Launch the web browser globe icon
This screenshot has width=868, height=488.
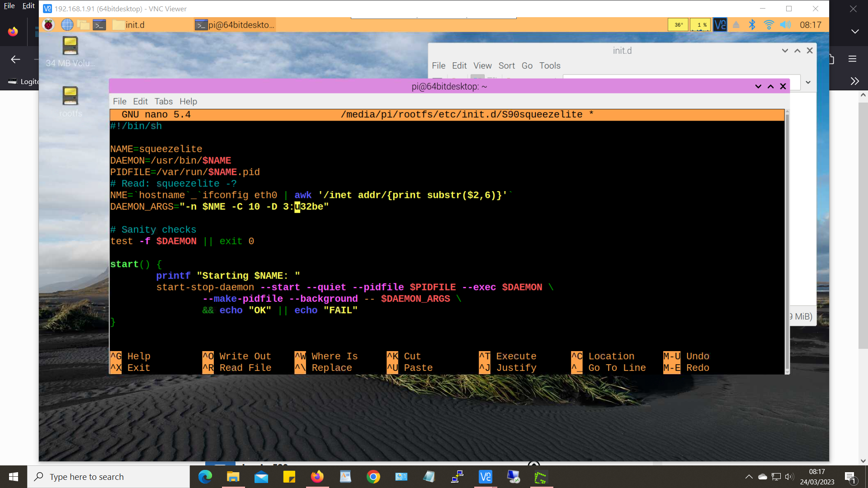[67, 25]
